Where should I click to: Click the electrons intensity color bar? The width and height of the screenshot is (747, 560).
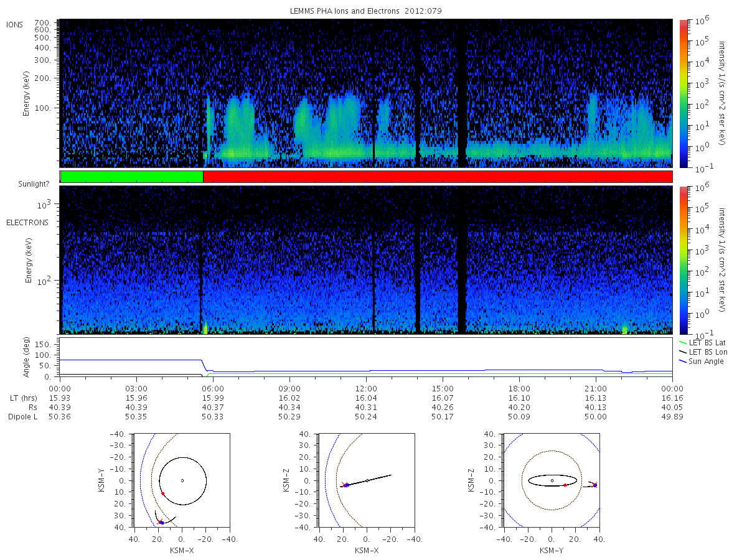click(683, 259)
